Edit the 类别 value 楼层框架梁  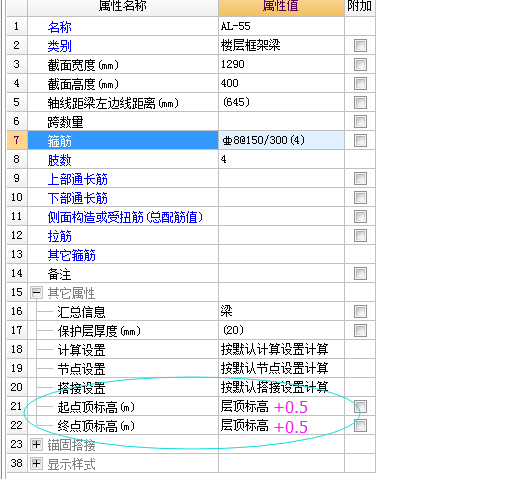coord(281,45)
